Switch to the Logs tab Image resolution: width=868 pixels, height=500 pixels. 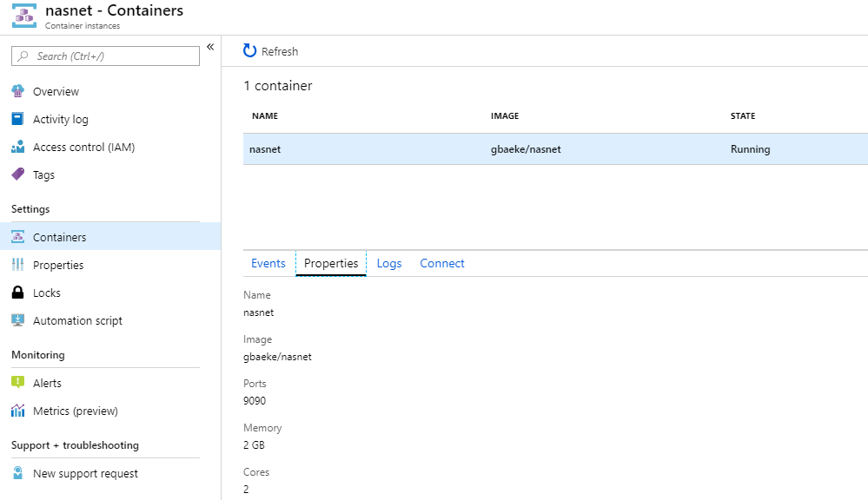[388, 263]
